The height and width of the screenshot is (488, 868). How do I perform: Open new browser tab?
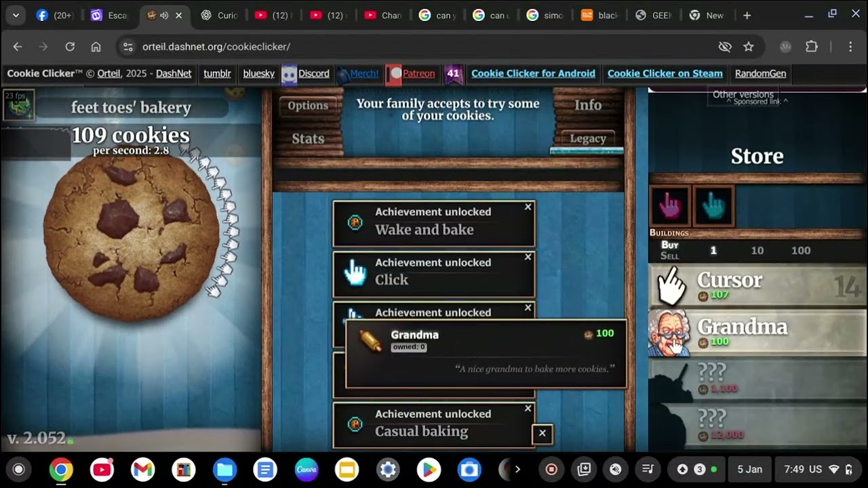point(747,16)
